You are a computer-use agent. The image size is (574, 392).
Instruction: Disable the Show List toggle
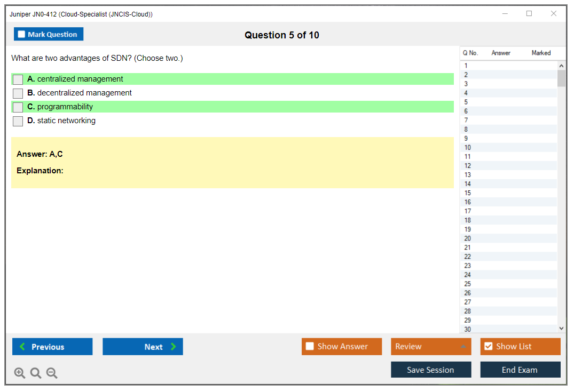coord(489,347)
